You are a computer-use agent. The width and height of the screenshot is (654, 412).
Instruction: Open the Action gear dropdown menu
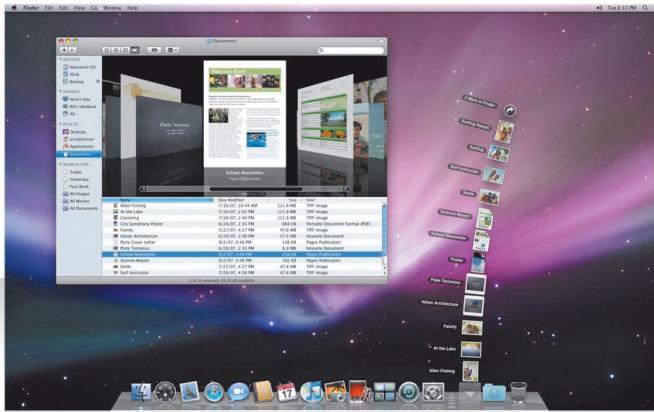[x=171, y=50]
